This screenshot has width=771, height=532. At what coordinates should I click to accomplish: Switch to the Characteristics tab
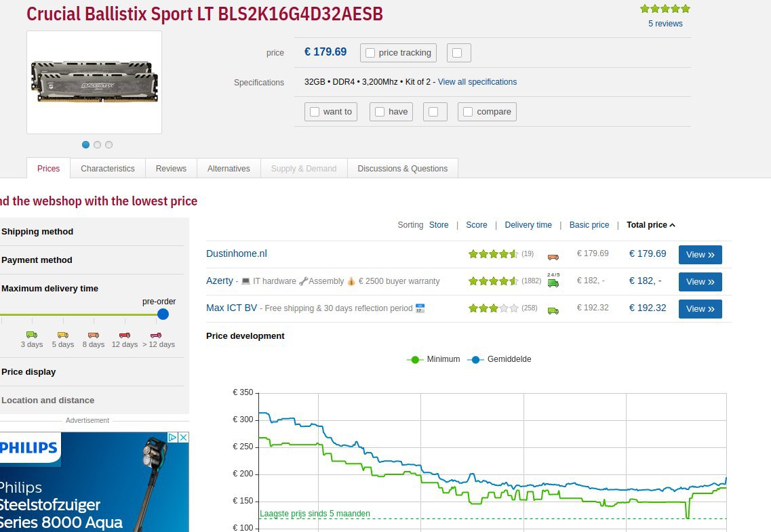[x=108, y=168]
